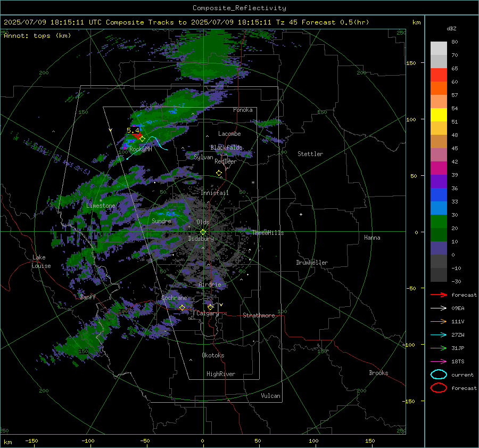This screenshot has width=479, height=448.
Task: Click the Limestone label
Action: 101,206
